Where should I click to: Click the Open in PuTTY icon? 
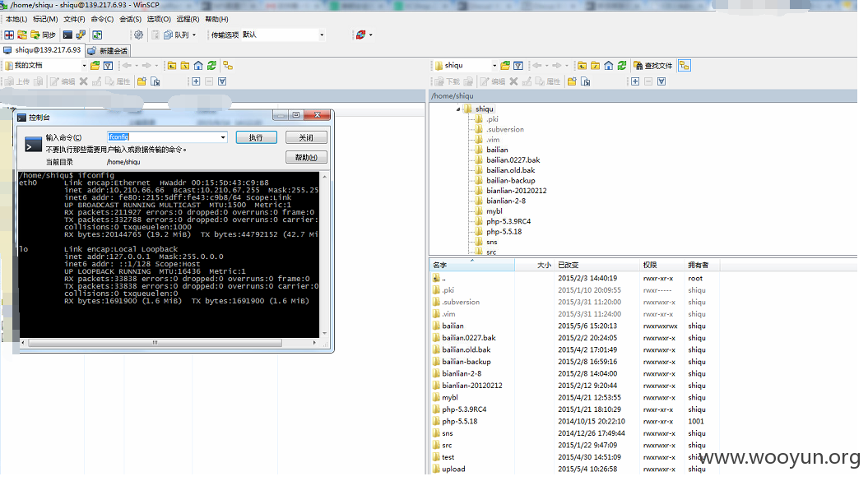click(81, 35)
